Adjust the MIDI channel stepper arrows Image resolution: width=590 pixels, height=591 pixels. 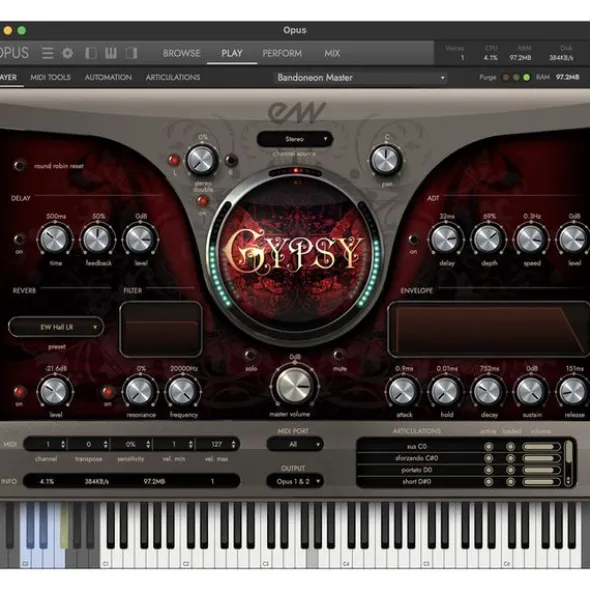pyautogui.click(x=63, y=444)
